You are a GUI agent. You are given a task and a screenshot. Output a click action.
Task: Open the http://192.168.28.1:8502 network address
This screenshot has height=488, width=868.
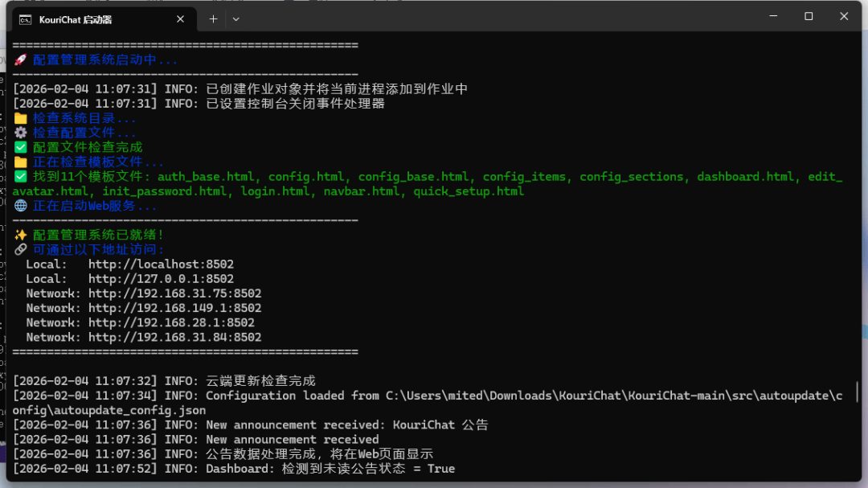[x=172, y=322]
